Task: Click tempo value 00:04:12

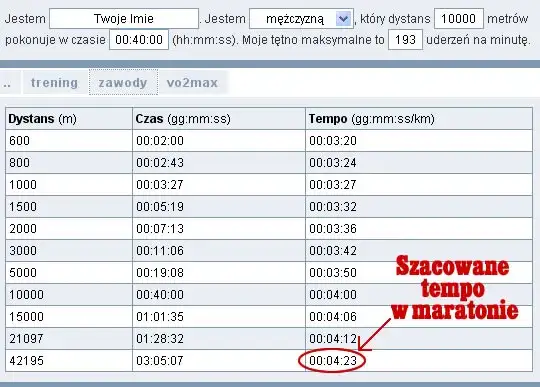Action: (x=333, y=339)
